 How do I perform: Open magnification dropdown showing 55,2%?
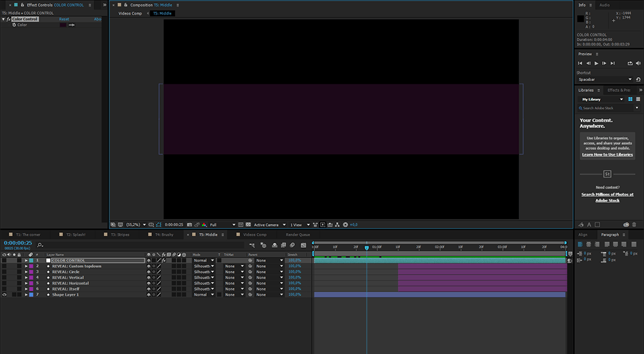point(136,225)
